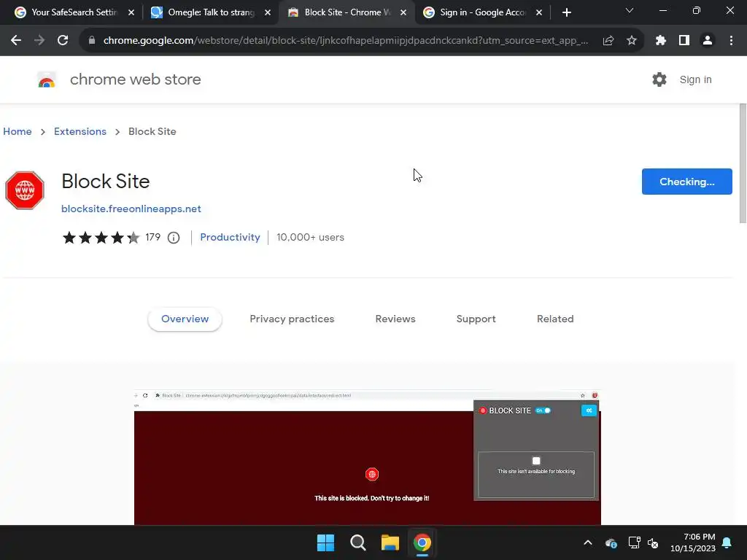This screenshot has width=747, height=560.
Task: Open web store settings gear
Action: (x=659, y=79)
